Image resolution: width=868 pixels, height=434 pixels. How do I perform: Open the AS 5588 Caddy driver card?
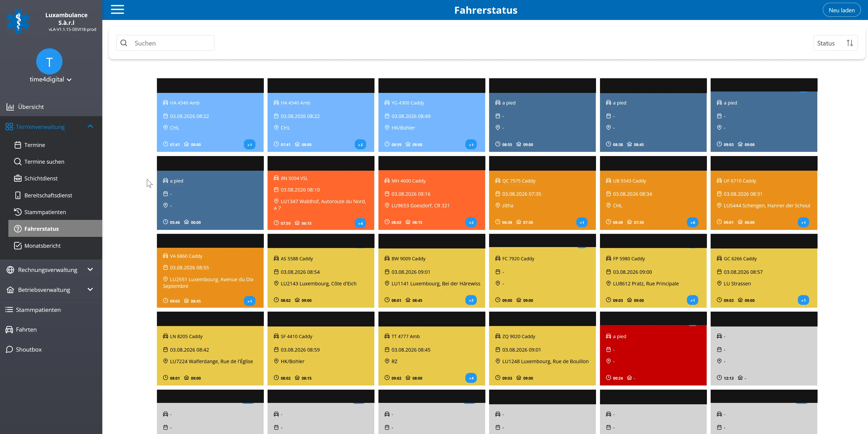[321, 271]
